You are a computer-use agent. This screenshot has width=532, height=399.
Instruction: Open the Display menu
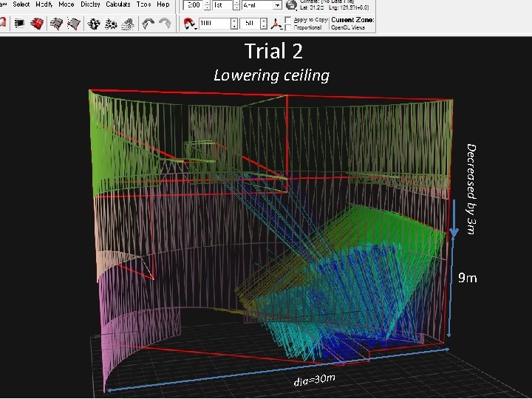point(90,4)
